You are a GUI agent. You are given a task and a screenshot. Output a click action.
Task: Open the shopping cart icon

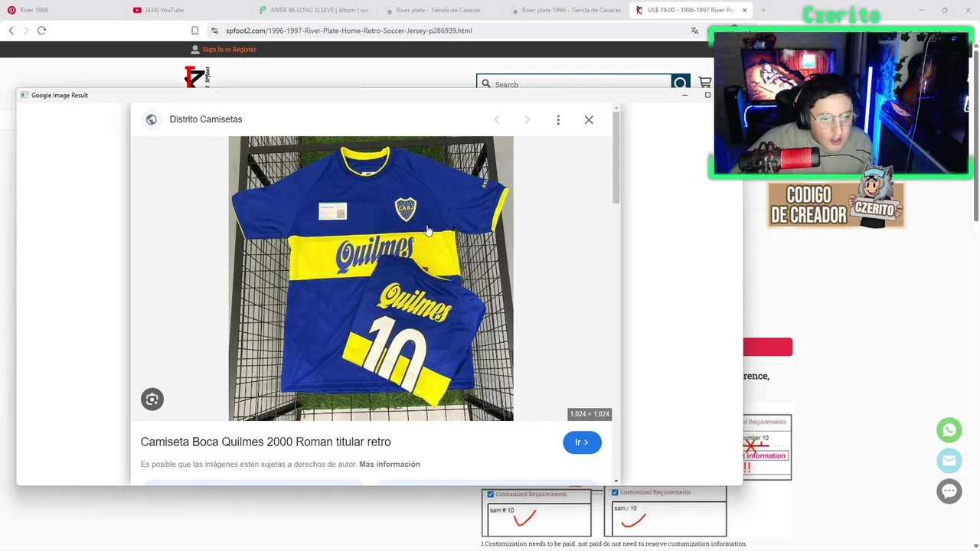[x=705, y=83]
